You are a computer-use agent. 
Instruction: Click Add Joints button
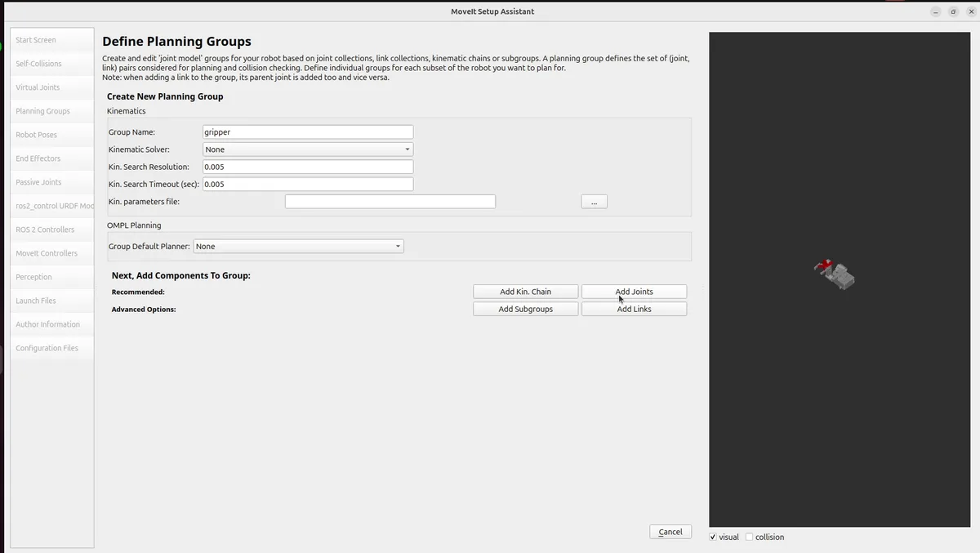(x=634, y=292)
